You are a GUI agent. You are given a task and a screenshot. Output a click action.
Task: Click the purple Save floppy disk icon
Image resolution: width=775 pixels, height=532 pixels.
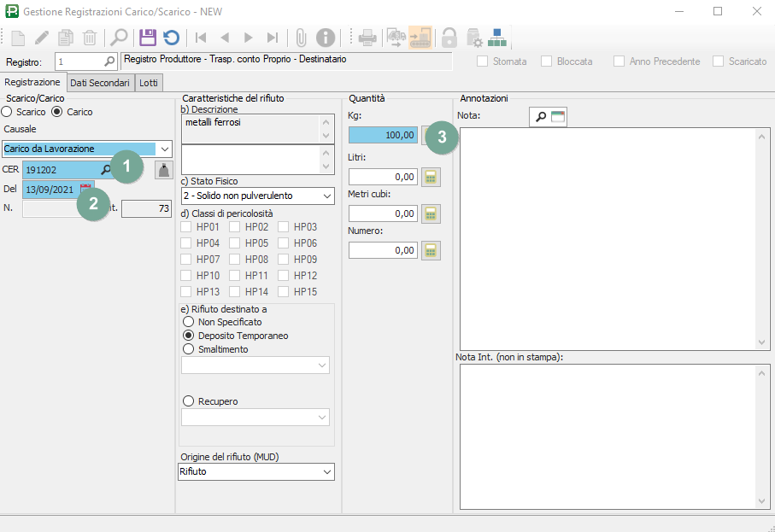tap(148, 38)
